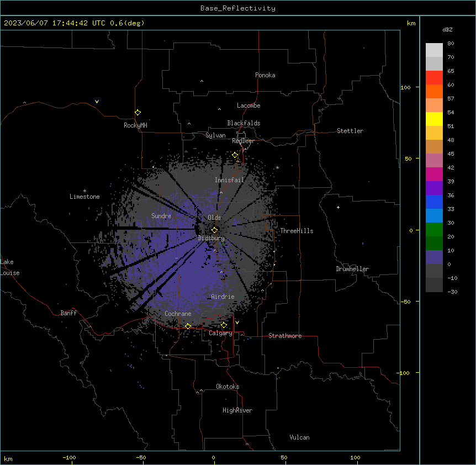This screenshot has height=465, width=476.
Task: Click the -100 tick on the horizontal axis
Action: (69, 457)
